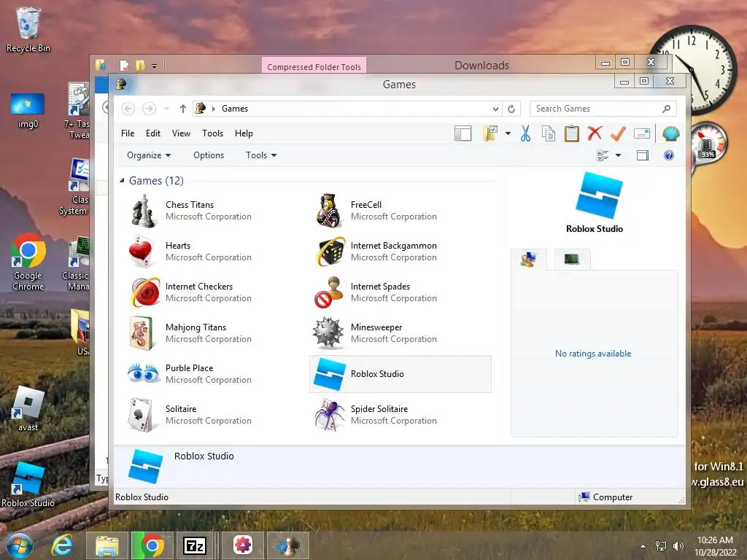Open Google Chrome desktop shortcut
Image resolution: width=747 pixels, height=560 pixels.
(28, 262)
